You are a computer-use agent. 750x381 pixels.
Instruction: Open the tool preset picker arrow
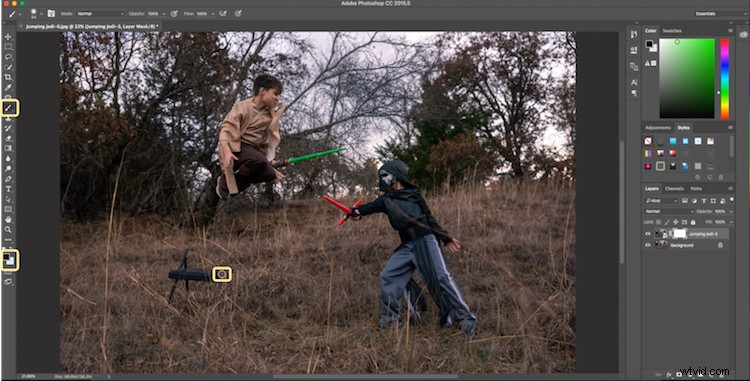point(20,14)
